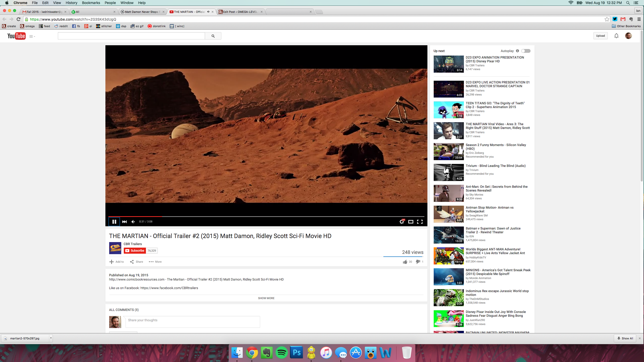The height and width of the screenshot is (362, 644).
Task: Show Autoplay info tooltip icon
Action: [517, 51]
